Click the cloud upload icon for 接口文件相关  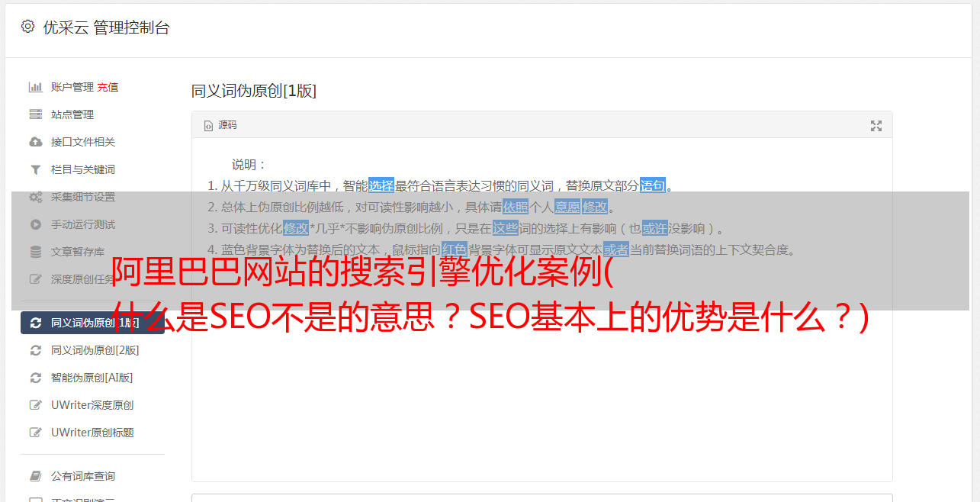(x=35, y=142)
